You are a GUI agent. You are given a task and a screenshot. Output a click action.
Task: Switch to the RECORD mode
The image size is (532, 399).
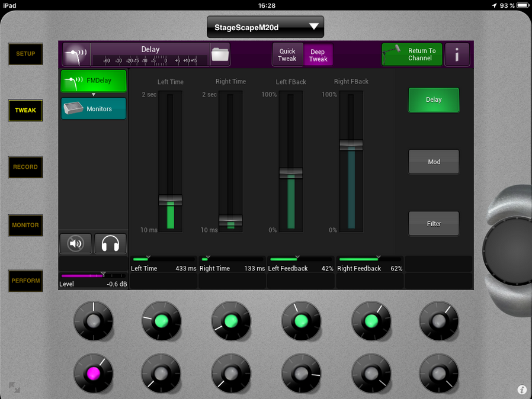(25, 167)
